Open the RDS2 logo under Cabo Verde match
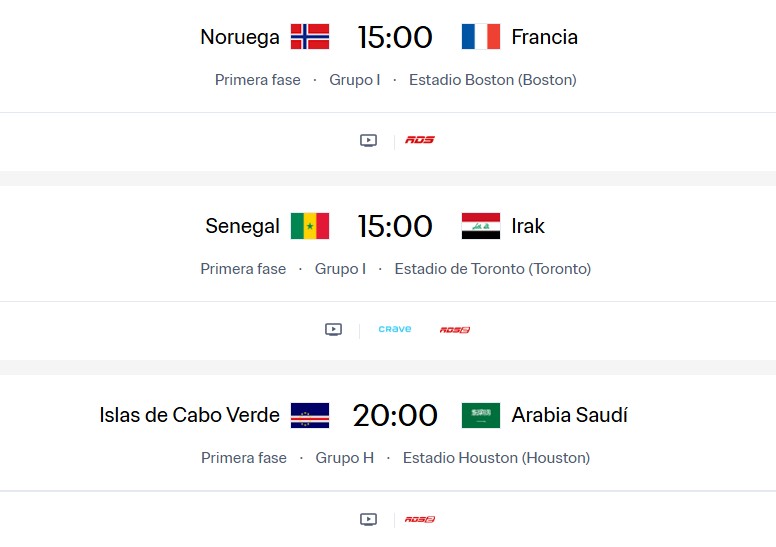The height and width of the screenshot is (547, 776). 420,519
